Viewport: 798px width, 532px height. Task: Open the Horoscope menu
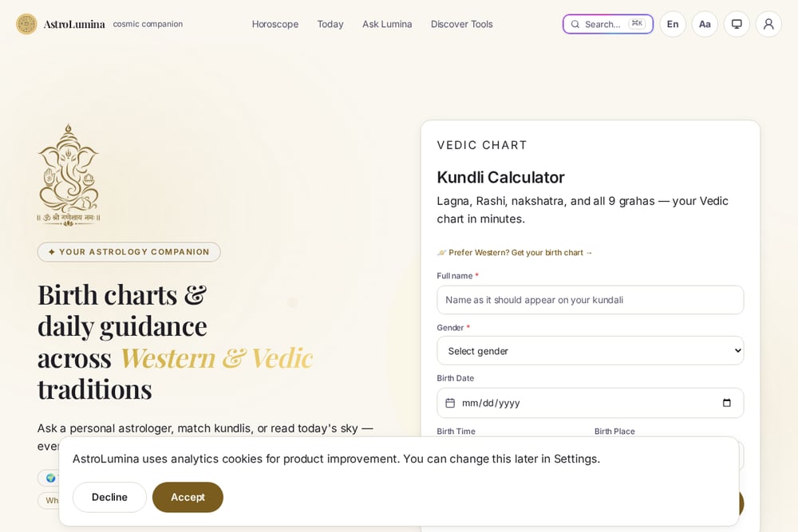(275, 24)
